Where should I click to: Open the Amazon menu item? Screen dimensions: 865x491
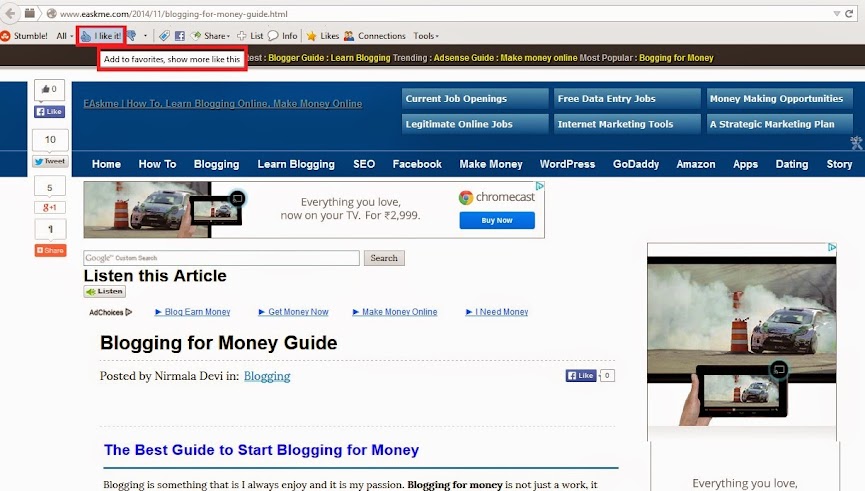click(696, 164)
